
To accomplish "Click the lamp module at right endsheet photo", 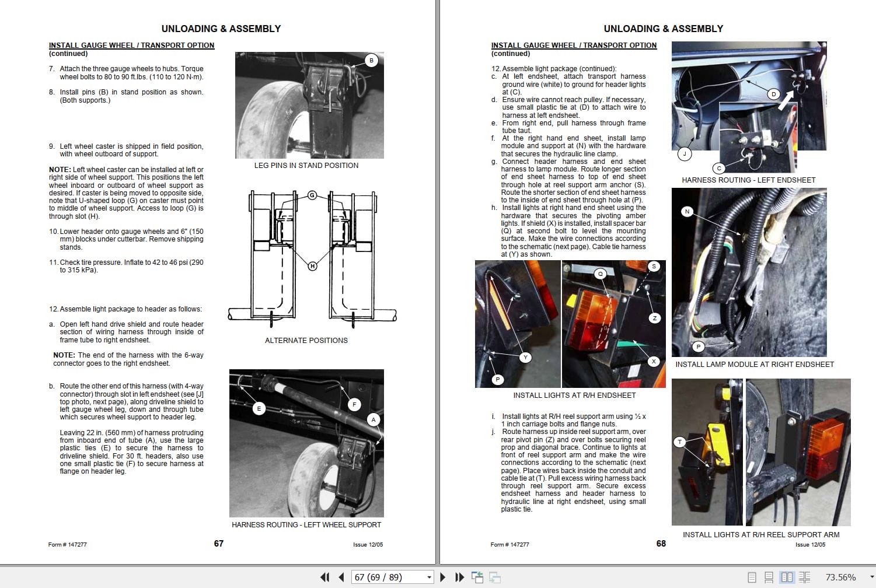I will pos(749,272).
